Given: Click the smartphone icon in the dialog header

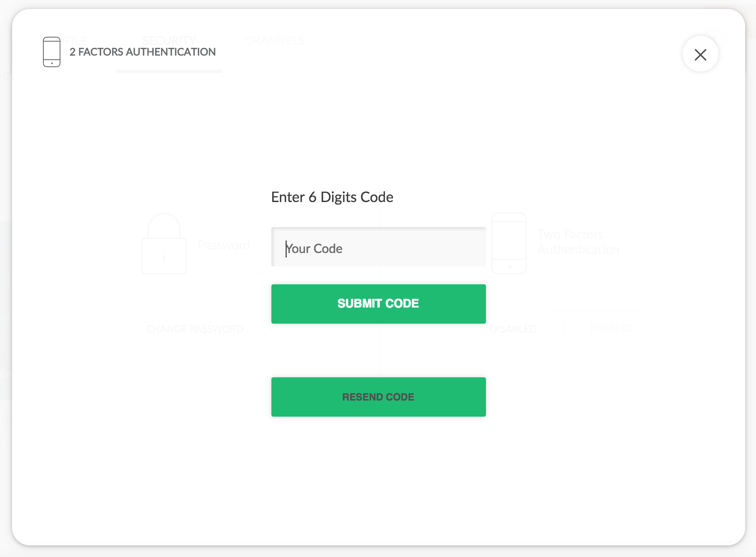Looking at the screenshot, I should (51, 52).
